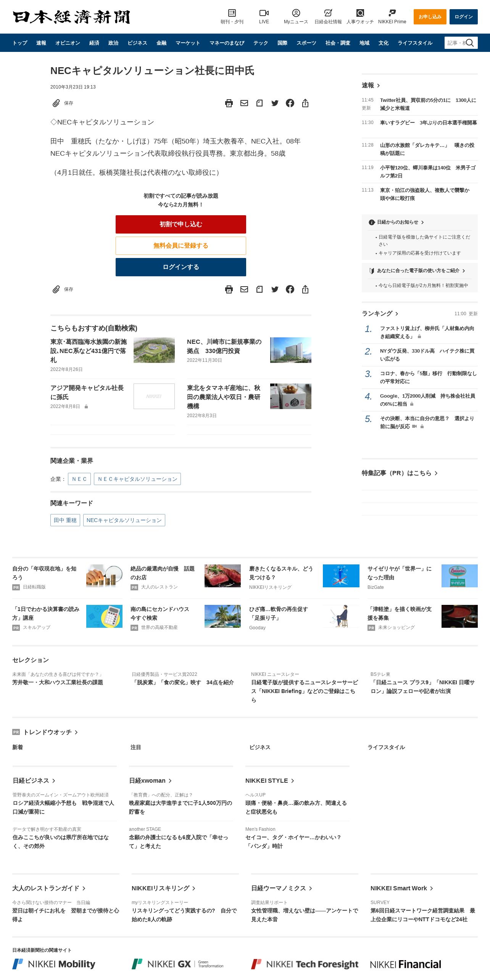The width and height of the screenshot is (490, 980).
Task: Open the 日経ビジネス section heading
Action: tap(34, 780)
